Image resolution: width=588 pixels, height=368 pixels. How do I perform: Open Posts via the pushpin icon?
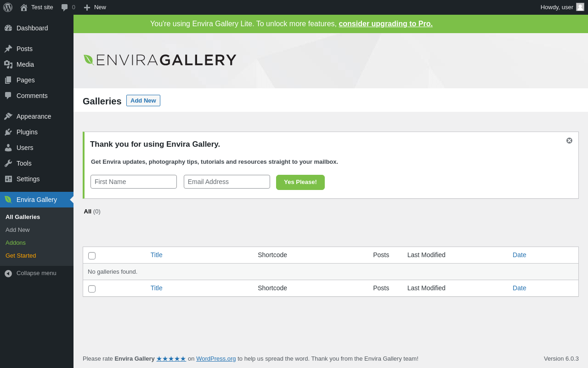point(8,49)
